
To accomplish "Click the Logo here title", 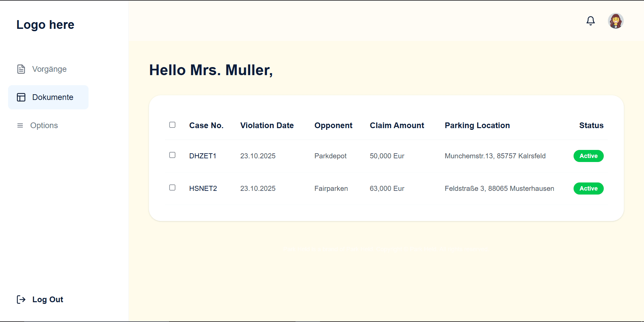I will tap(45, 25).
